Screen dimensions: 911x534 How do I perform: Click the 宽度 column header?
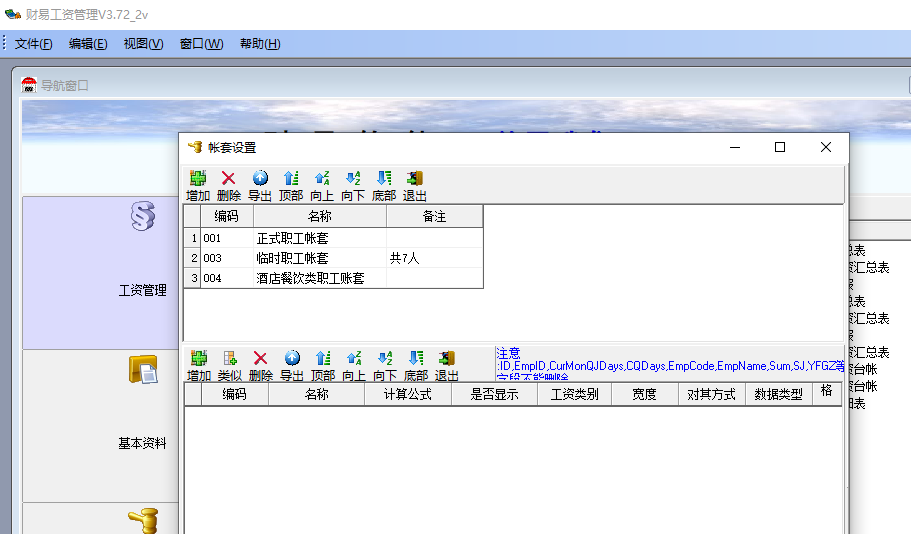(644, 395)
